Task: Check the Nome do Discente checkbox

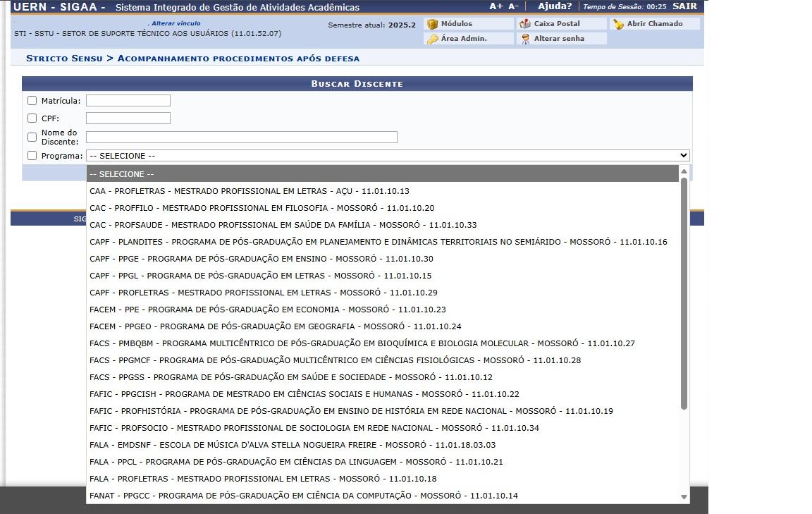Action: 32,137
